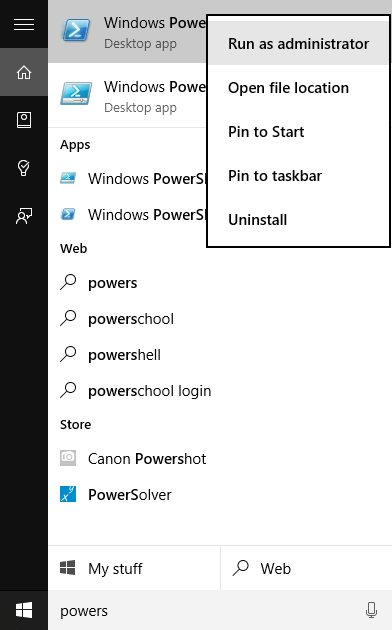
Task: Click the magnifier icon beside powershell
Action: pyautogui.click(x=68, y=354)
